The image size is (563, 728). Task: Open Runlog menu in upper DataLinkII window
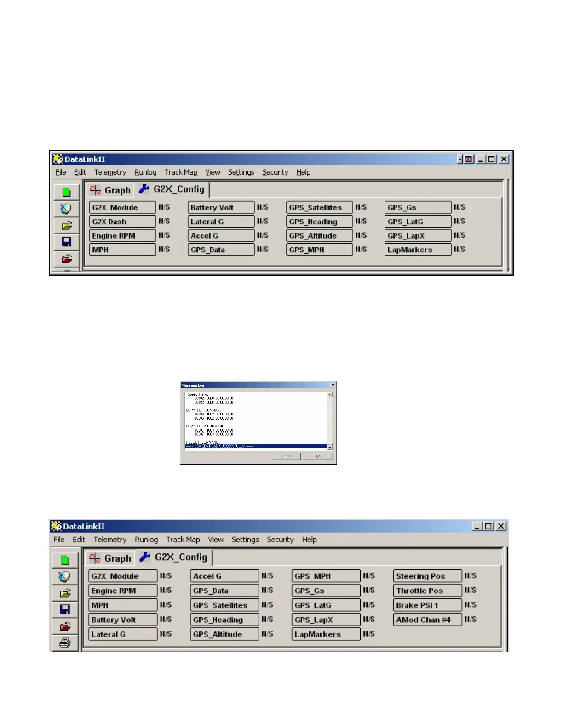click(145, 172)
